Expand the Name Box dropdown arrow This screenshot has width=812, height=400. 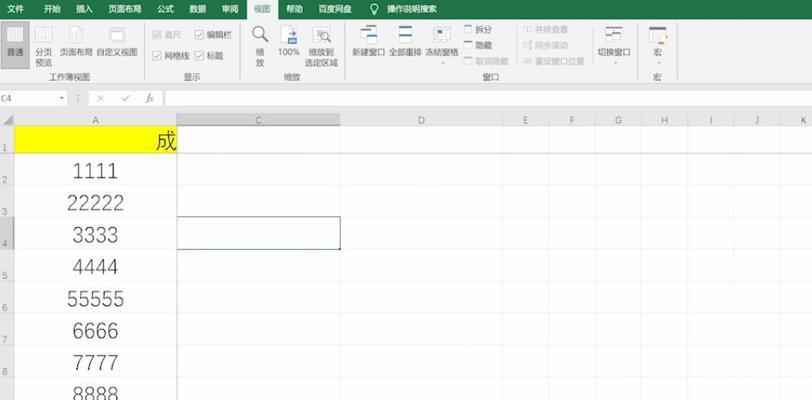62,98
